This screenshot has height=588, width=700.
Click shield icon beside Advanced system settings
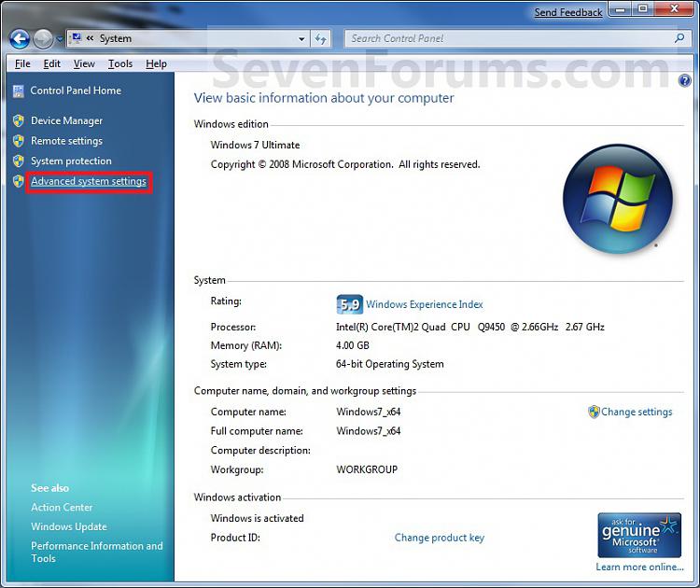coord(19,181)
